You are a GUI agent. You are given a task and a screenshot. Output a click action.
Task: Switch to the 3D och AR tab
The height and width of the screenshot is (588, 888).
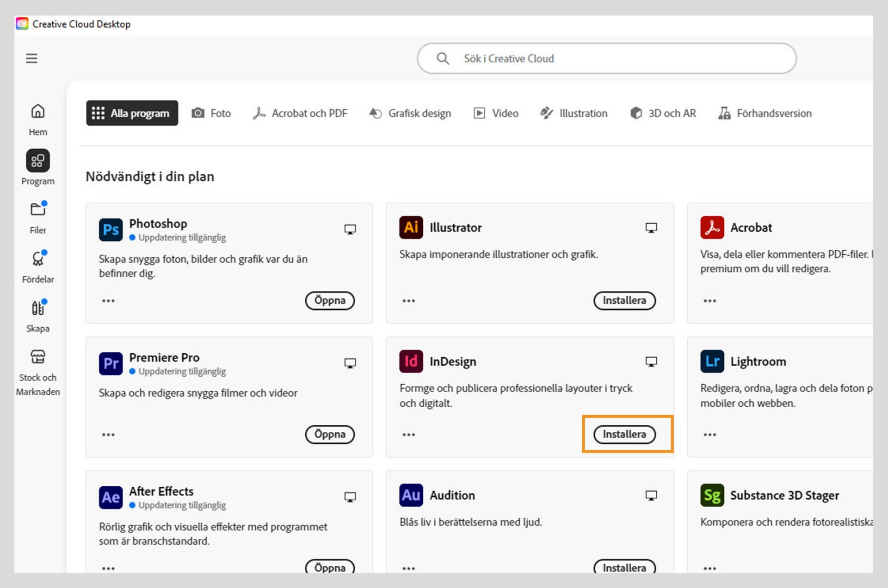663,113
